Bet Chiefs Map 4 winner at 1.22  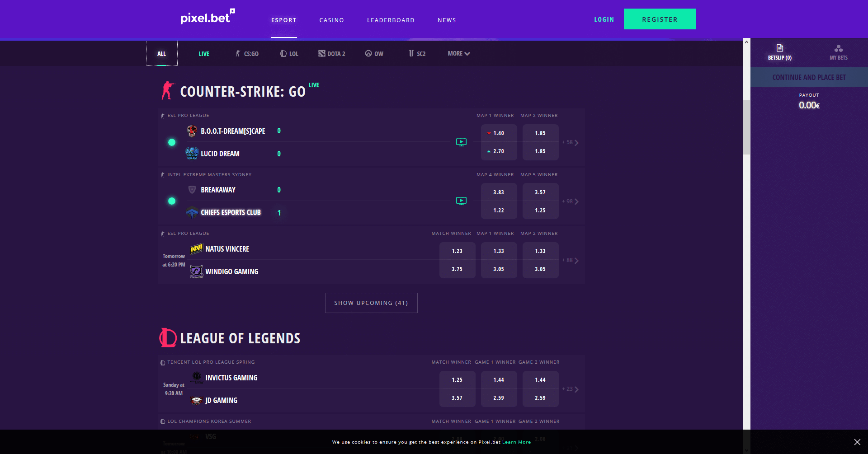pyautogui.click(x=499, y=211)
